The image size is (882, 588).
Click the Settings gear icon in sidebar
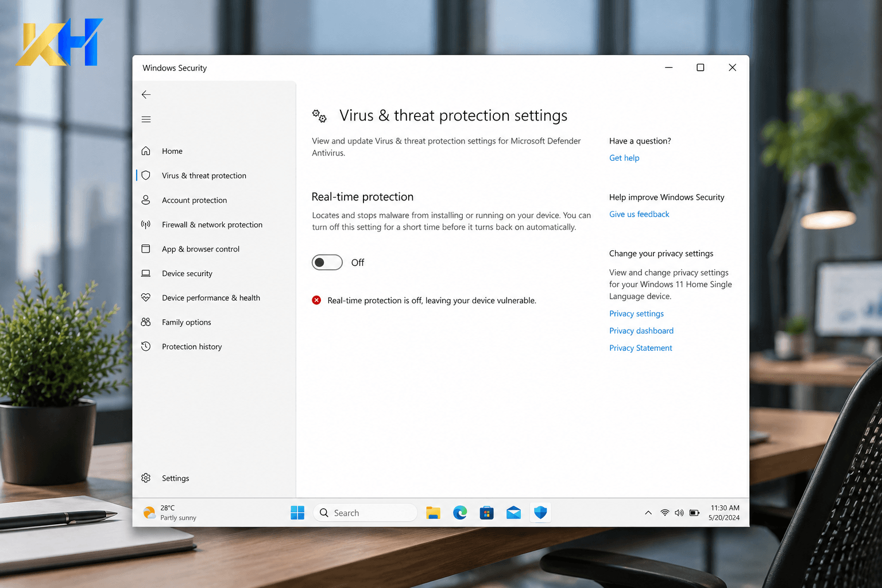coord(146,478)
